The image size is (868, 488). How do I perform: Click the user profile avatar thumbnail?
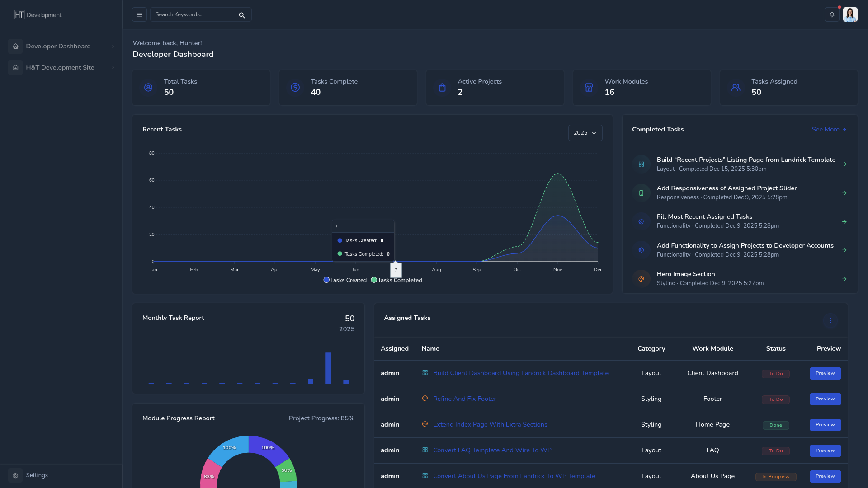coord(850,14)
